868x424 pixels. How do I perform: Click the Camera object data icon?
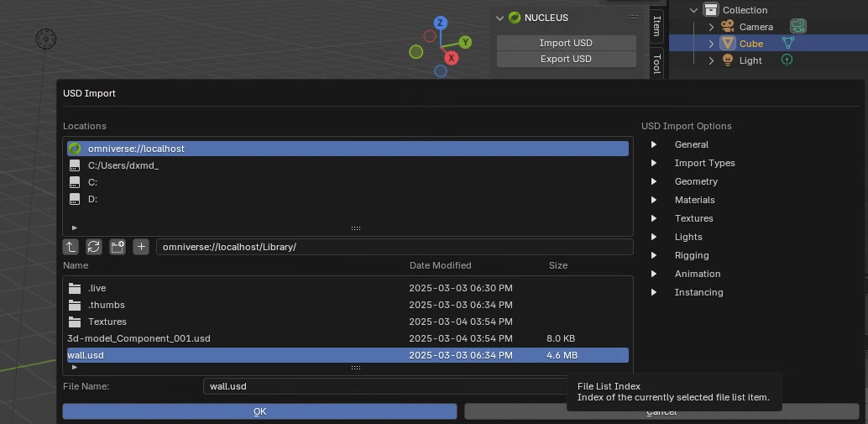point(797,27)
